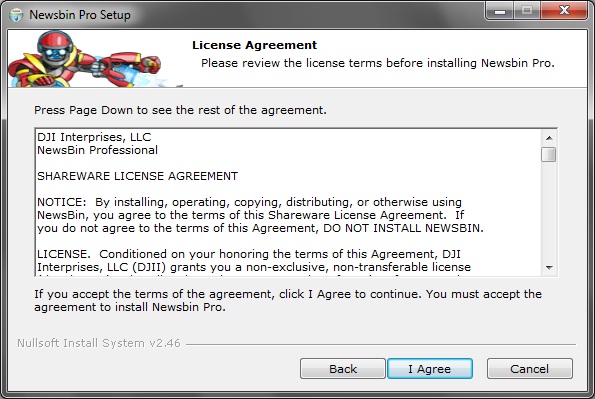Cancel the Newsbin Pro installation
This screenshot has height=399, width=595.
click(x=529, y=369)
